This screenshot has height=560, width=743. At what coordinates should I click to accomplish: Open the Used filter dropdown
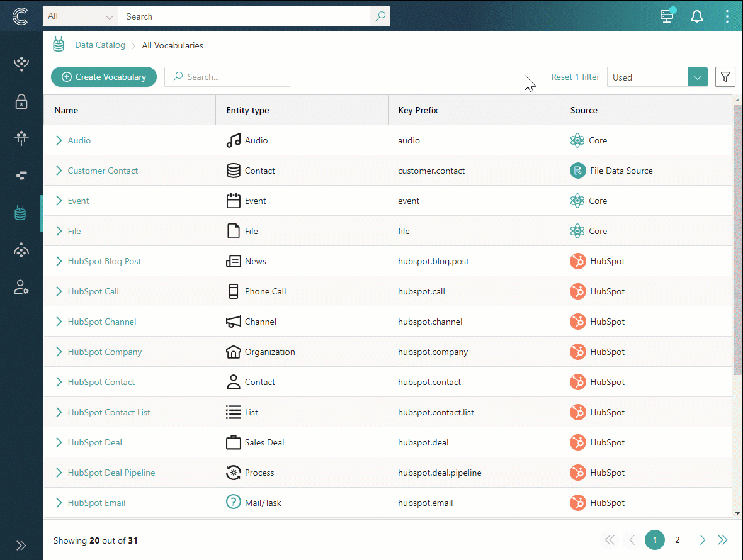point(697,77)
